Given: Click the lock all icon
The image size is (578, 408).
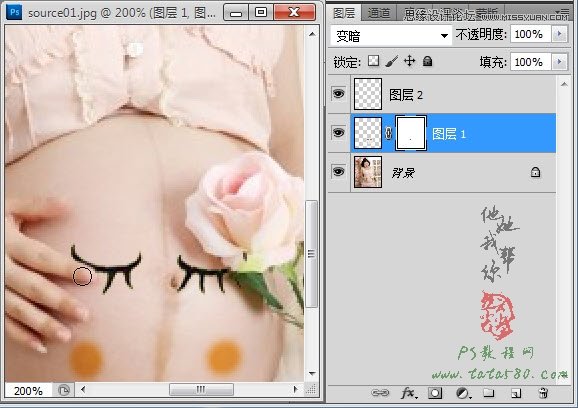Looking at the screenshot, I should tap(427, 61).
